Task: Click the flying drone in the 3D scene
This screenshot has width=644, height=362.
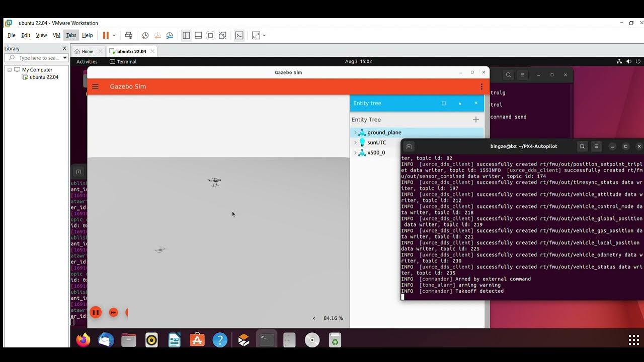Action: 214,182
